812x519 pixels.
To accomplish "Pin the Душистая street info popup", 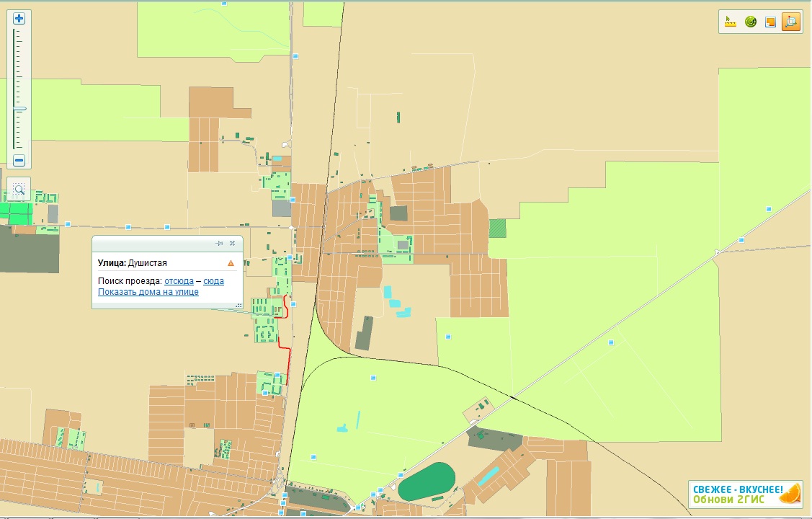I will (220, 244).
